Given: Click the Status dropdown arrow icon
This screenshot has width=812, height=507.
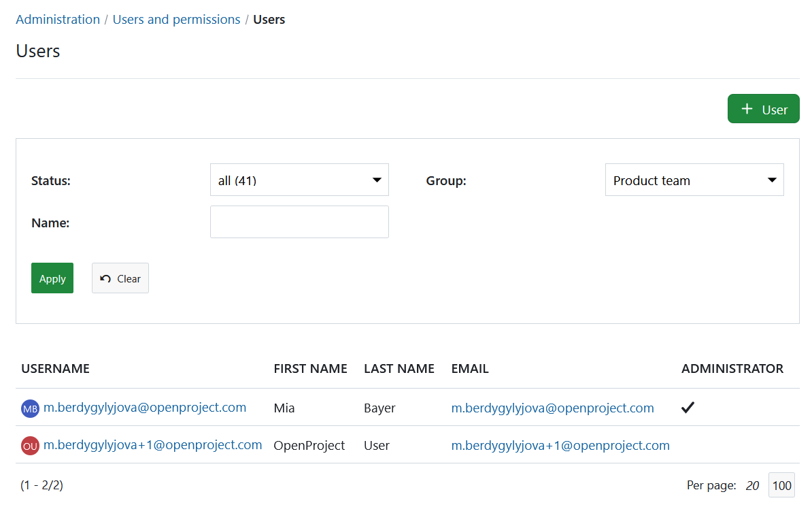Looking at the screenshot, I should click(x=377, y=180).
